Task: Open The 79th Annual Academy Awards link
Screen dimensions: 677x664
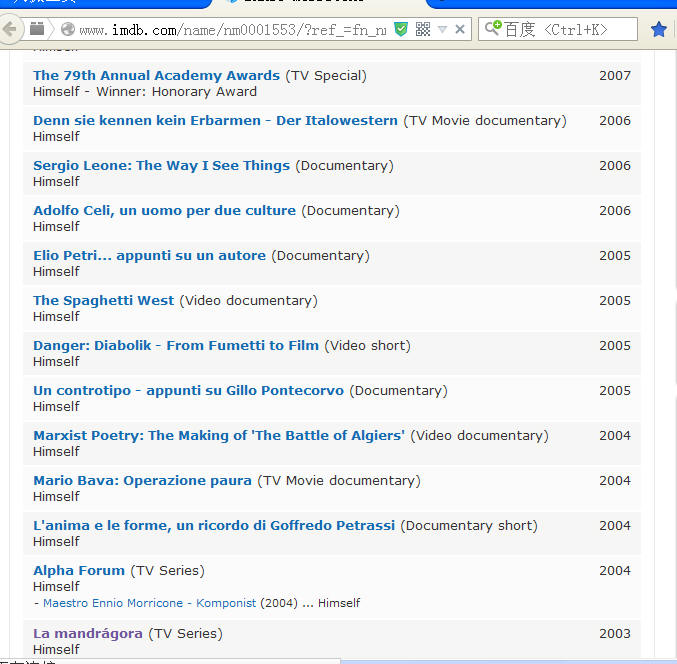Action: coord(156,75)
